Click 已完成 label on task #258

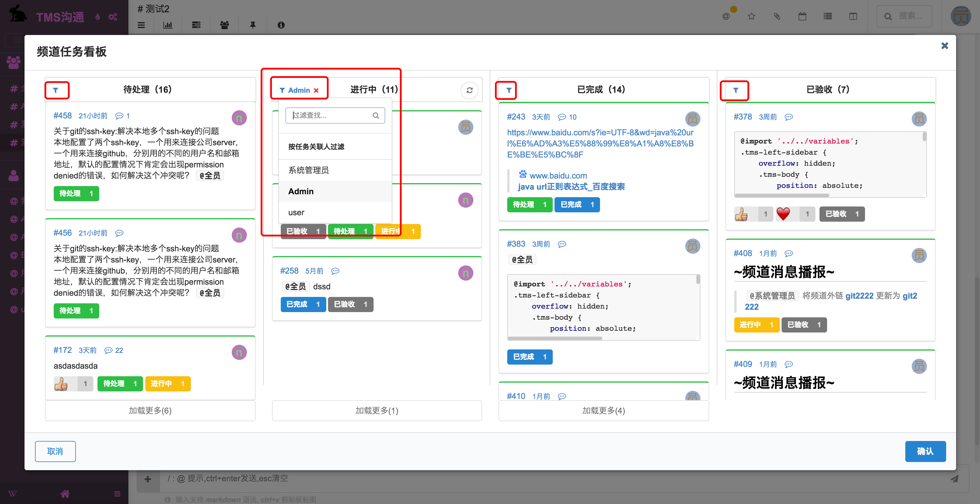(303, 304)
